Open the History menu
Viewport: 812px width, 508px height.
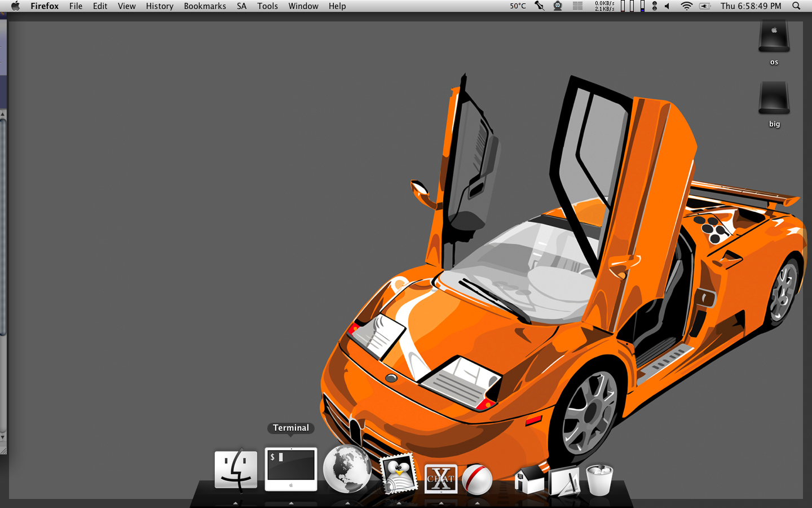pos(160,6)
